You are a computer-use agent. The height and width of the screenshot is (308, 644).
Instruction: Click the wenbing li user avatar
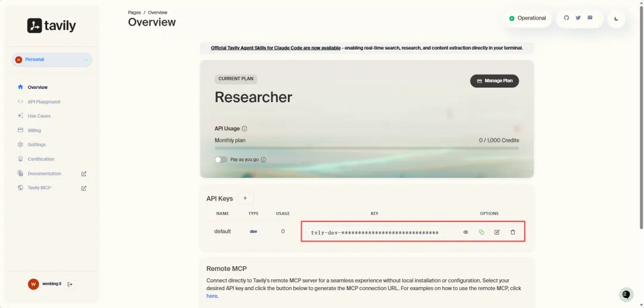[33, 284]
